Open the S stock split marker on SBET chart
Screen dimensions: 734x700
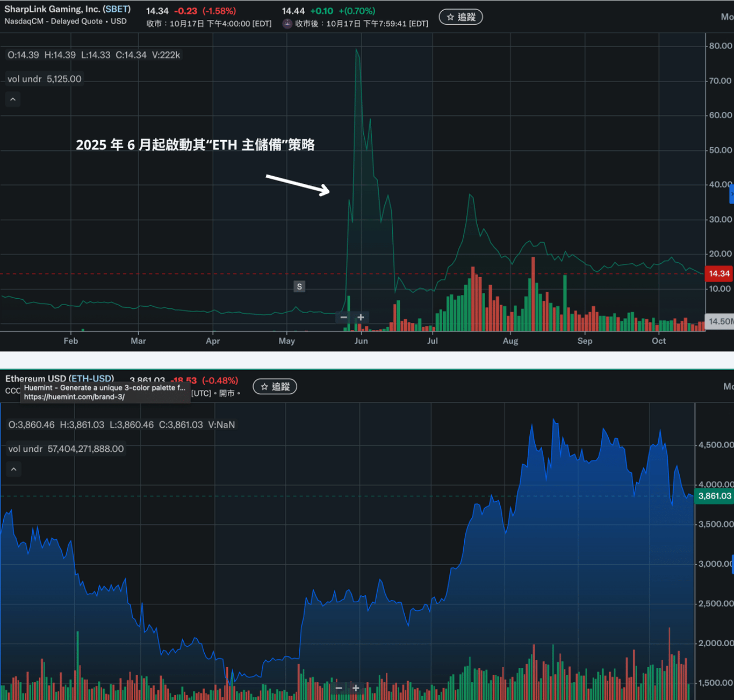click(x=299, y=286)
